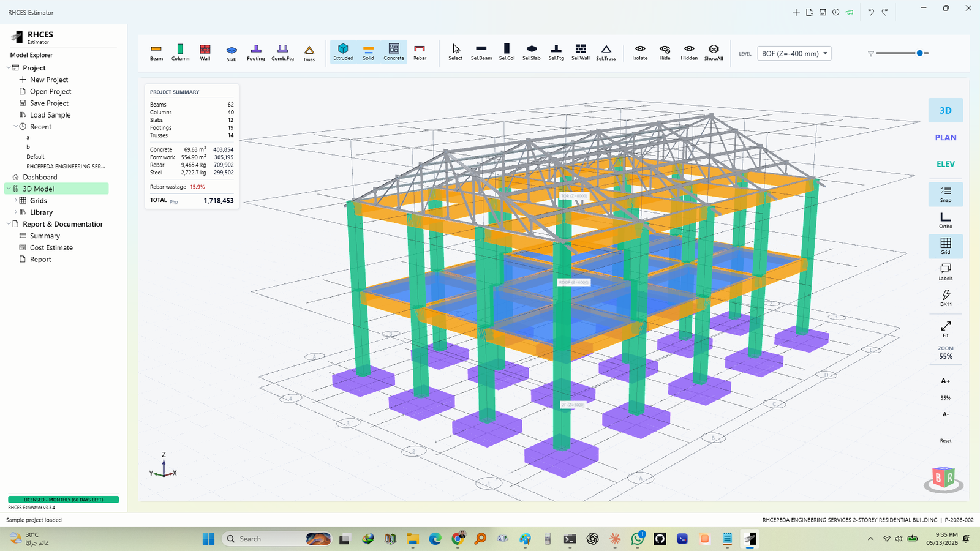
Task: Toggle Extruded display mode
Action: point(343,52)
